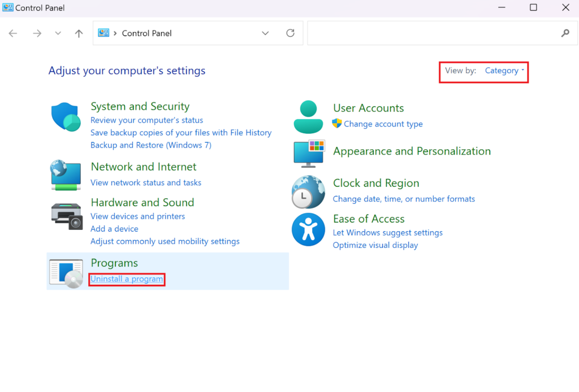Click the Ease of Access icon

tap(308, 229)
